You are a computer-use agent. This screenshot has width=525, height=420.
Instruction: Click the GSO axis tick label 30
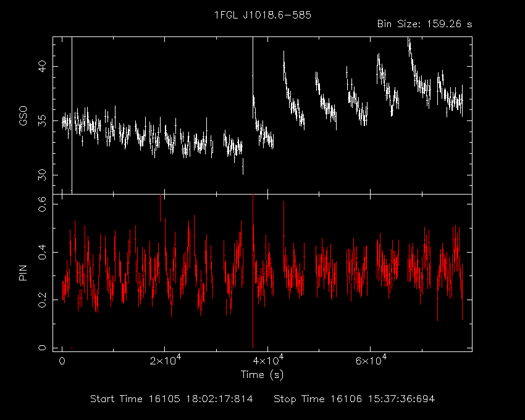click(x=43, y=175)
